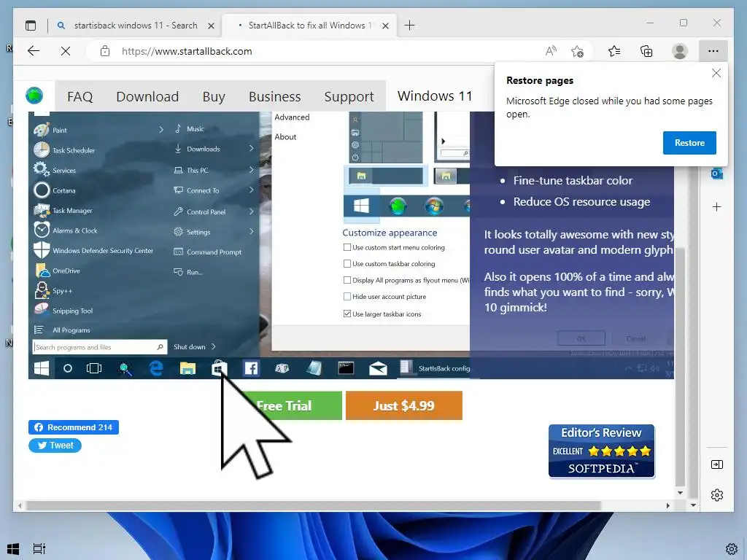Click the Cortana circle in screenshot taskbar
Image resolution: width=747 pixels, height=560 pixels.
coord(68,368)
